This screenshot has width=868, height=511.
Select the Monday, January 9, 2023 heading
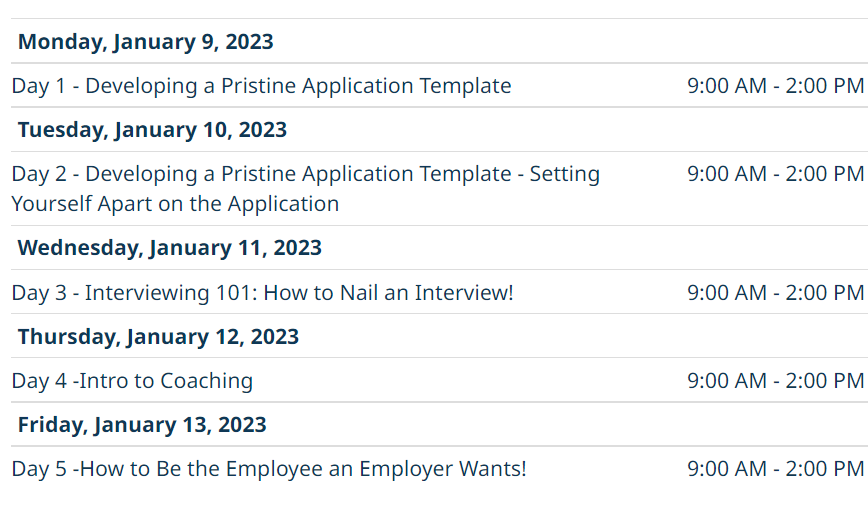tap(146, 42)
